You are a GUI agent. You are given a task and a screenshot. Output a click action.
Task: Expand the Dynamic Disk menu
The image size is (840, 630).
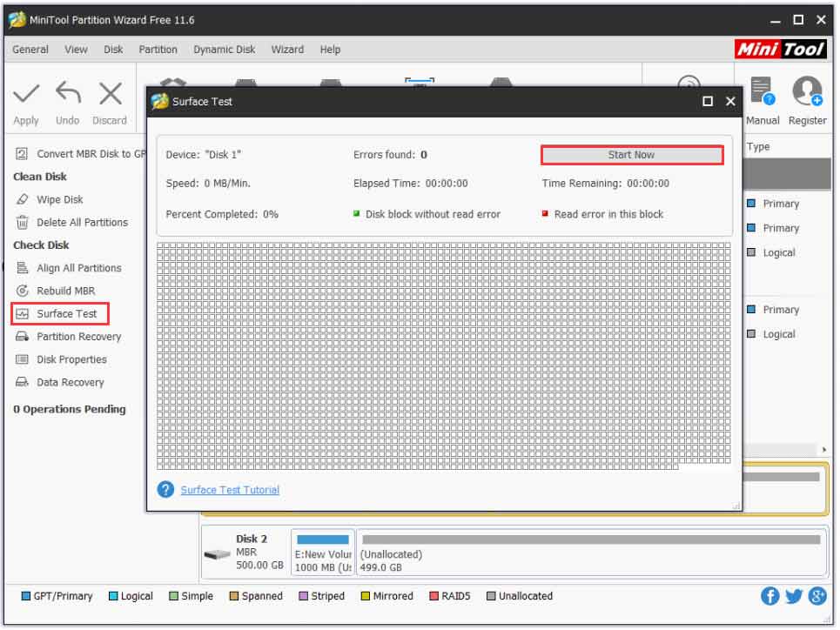[x=225, y=50]
